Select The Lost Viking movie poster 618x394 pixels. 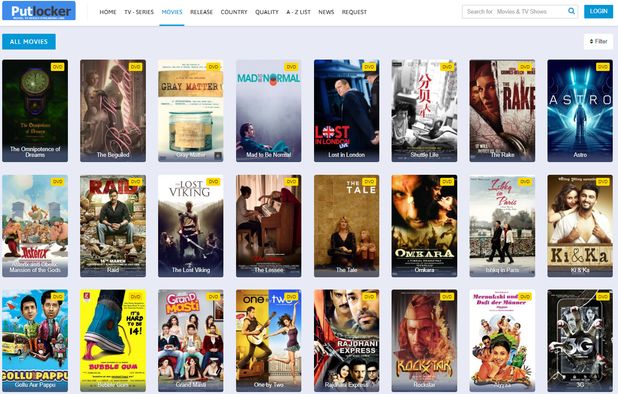190,226
